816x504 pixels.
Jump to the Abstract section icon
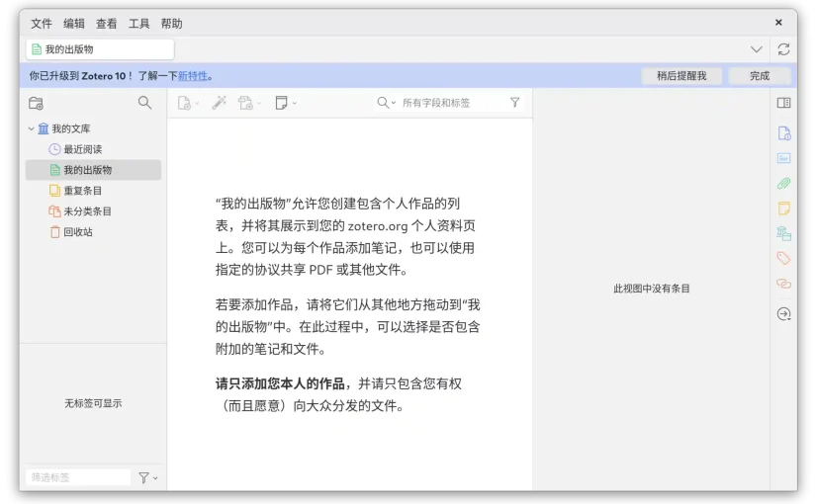coord(783,158)
